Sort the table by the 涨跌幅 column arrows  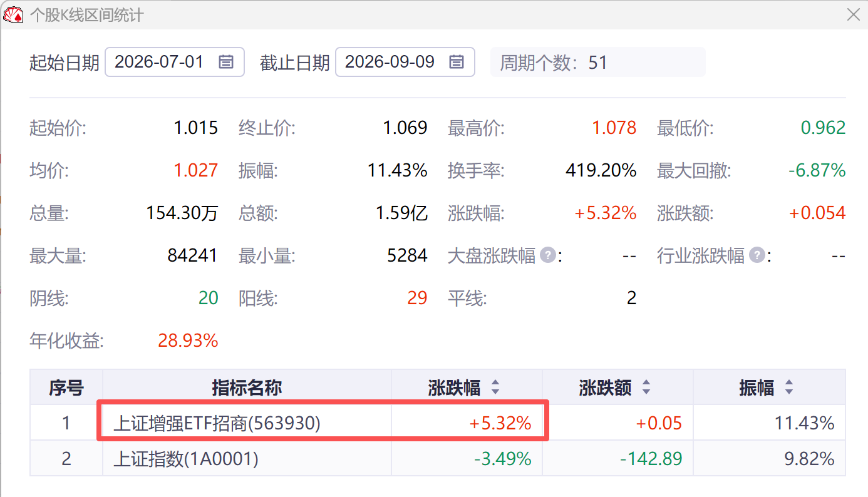click(495, 387)
